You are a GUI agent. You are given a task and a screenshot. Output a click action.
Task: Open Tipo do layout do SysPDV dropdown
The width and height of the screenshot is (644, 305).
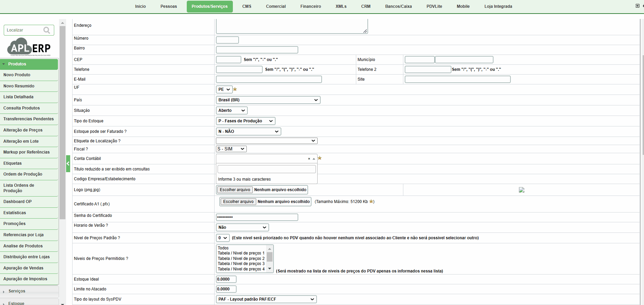click(x=266, y=299)
